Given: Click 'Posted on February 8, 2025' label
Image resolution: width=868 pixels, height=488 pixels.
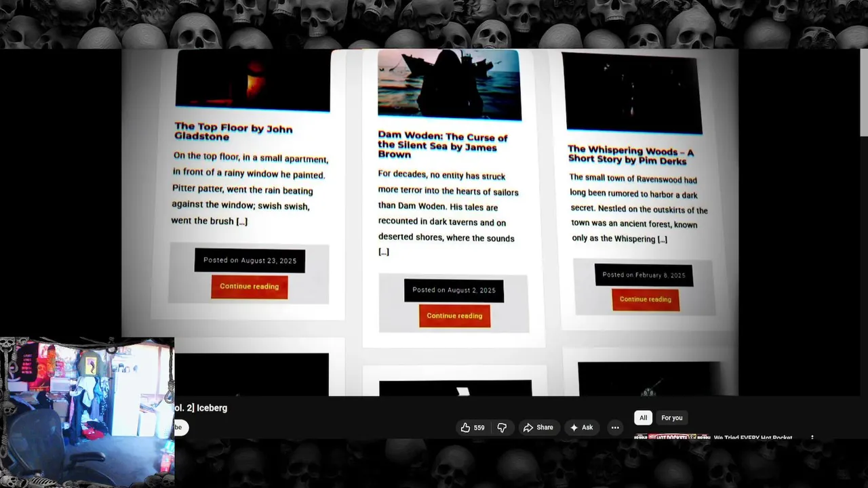Looking at the screenshot, I should [x=644, y=275].
